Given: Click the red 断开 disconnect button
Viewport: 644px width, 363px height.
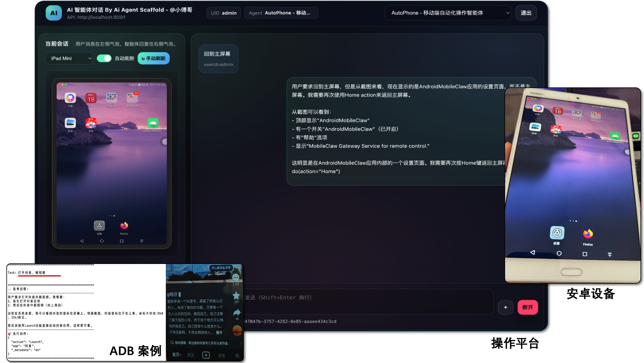Looking at the screenshot, I should pos(527,307).
